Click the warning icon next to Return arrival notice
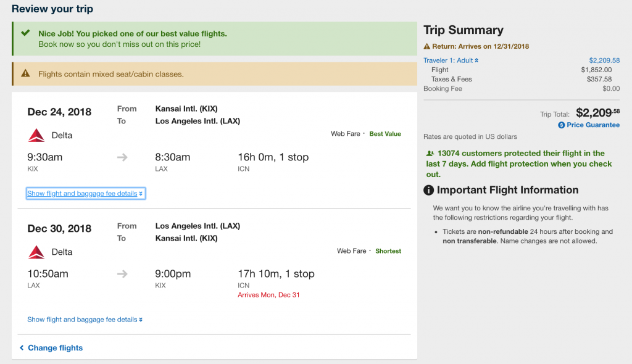Viewport: 632px width, 364px height. pos(427,46)
